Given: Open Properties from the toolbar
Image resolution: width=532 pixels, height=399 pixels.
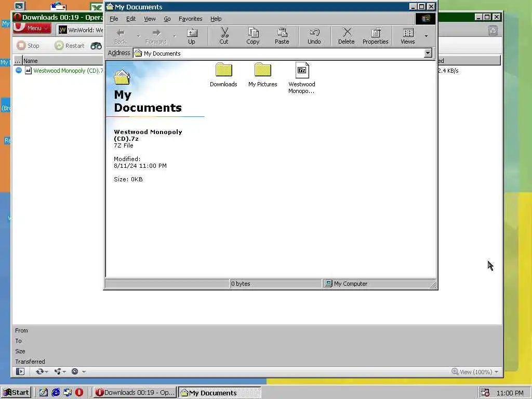Looking at the screenshot, I should coord(375,36).
